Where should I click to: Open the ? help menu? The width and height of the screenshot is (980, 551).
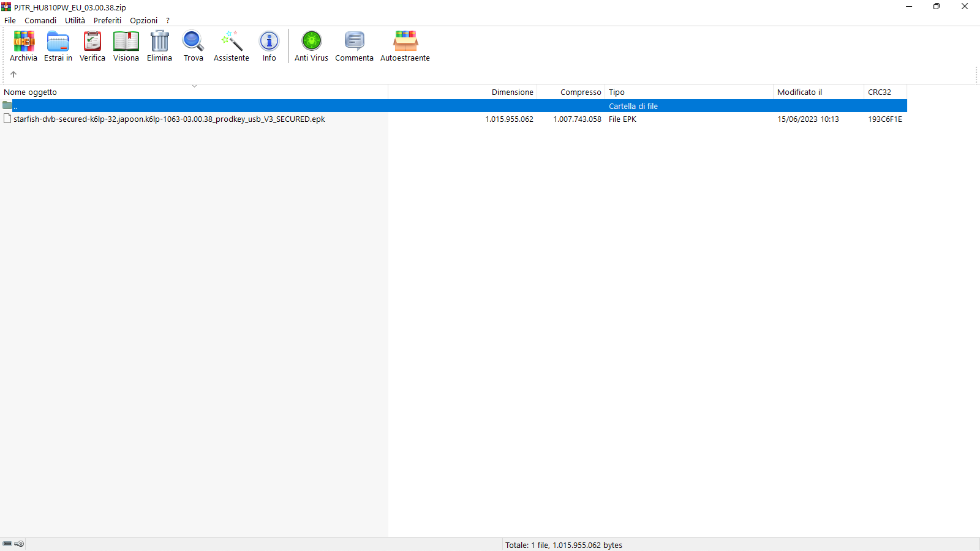(x=168, y=20)
